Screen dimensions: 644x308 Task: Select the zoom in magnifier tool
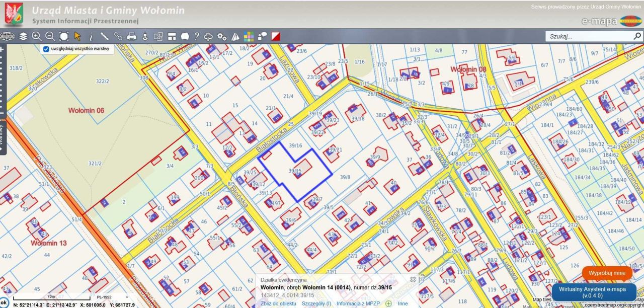37,36
